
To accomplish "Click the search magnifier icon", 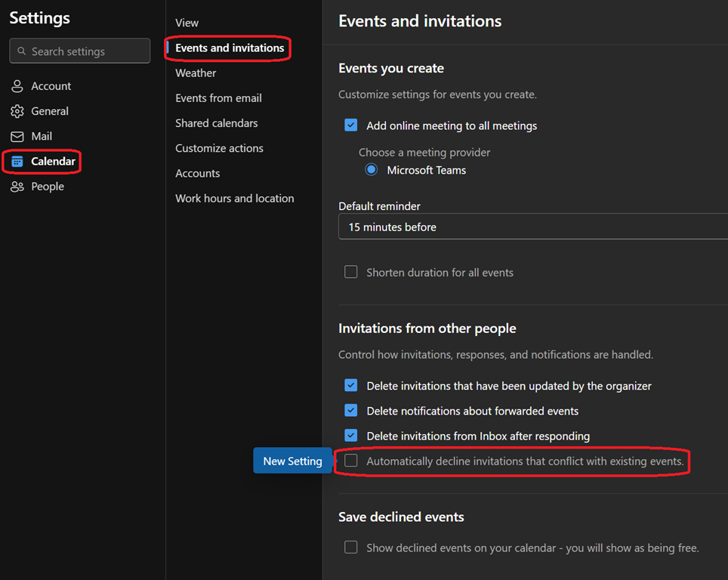I will [x=20, y=51].
